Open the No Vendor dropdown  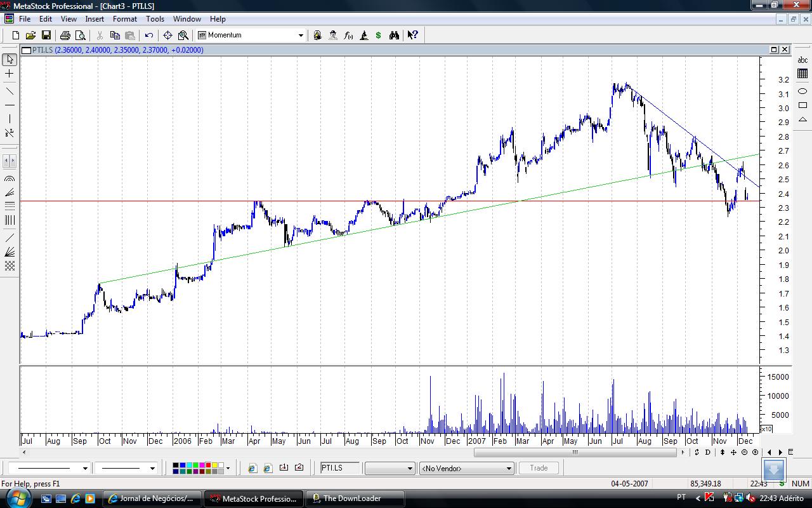[466, 468]
